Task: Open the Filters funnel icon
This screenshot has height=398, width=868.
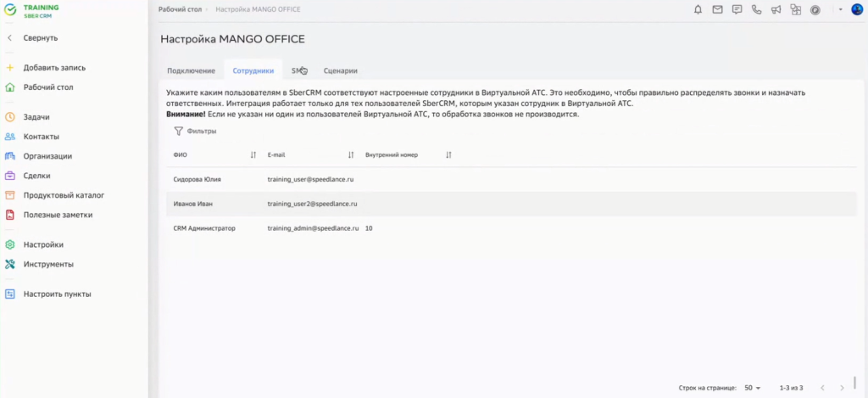Action: (x=178, y=132)
